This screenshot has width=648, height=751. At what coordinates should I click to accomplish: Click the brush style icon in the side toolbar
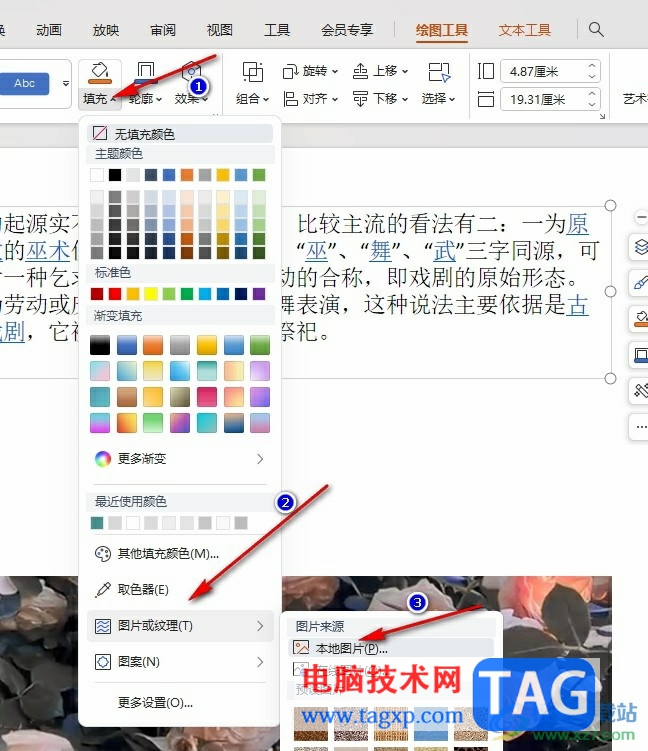[x=641, y=283]
